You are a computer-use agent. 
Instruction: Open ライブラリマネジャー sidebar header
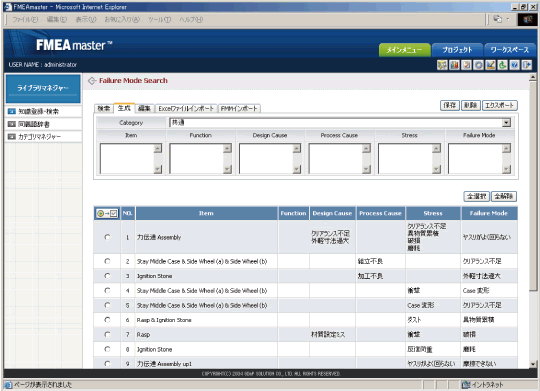pyautogui.click(x=43, y=88)
